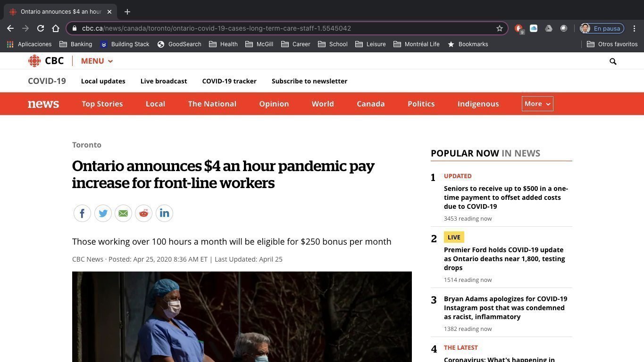Viewport: 644px width, 362px height.
Task: Open the Google Drive extension icon
Action: 549,28
